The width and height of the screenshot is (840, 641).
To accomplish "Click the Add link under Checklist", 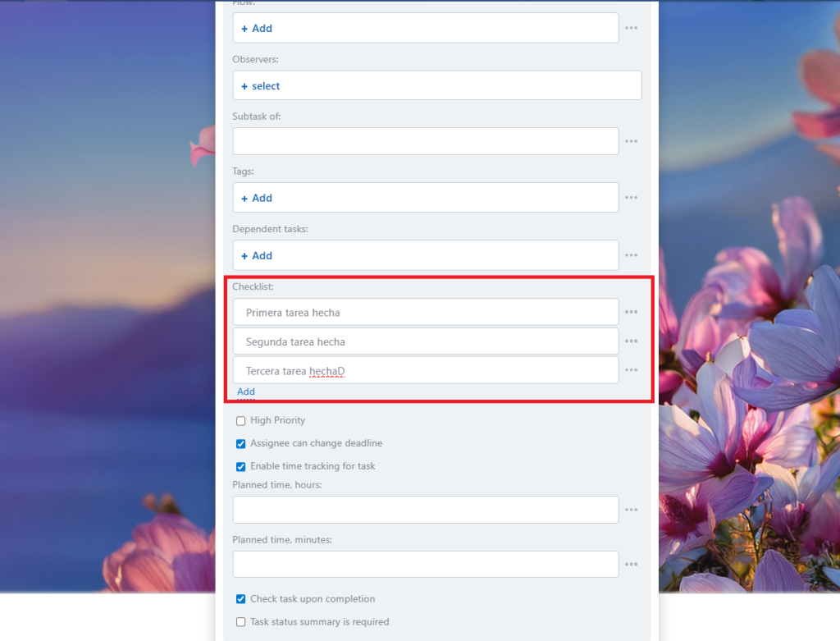I will click(246, 391).
